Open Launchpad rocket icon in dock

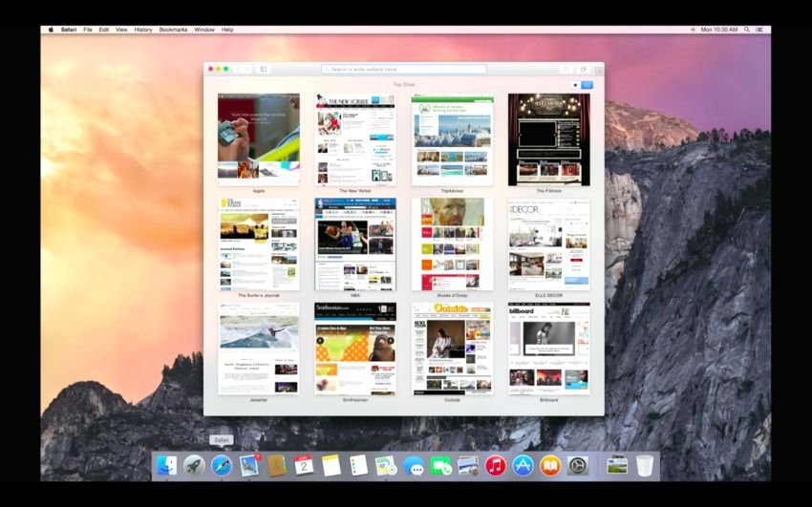194,466
